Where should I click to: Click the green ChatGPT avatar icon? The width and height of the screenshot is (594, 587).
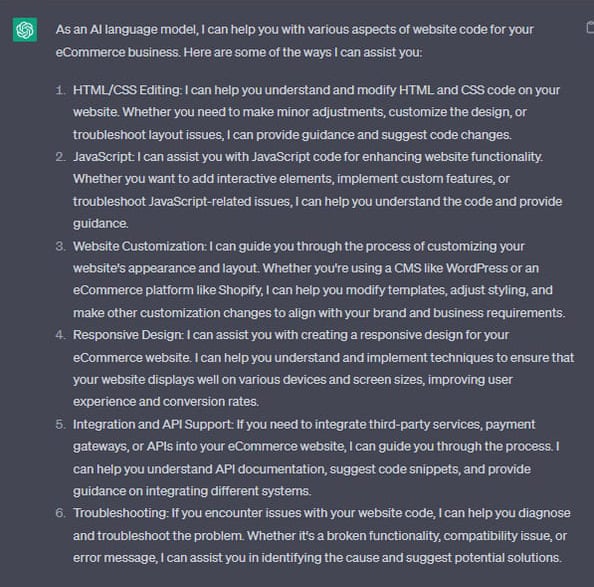[x=25, y=30]
